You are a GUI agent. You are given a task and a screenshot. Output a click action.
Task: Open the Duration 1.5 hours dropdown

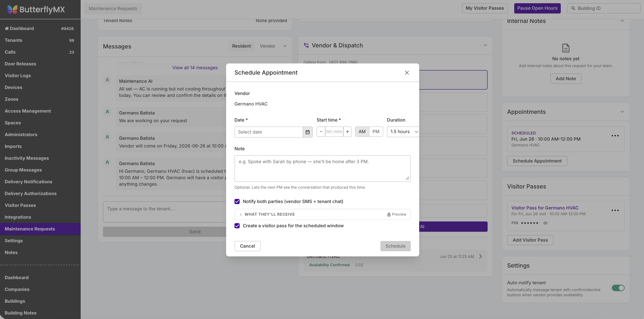pos(403,132)
